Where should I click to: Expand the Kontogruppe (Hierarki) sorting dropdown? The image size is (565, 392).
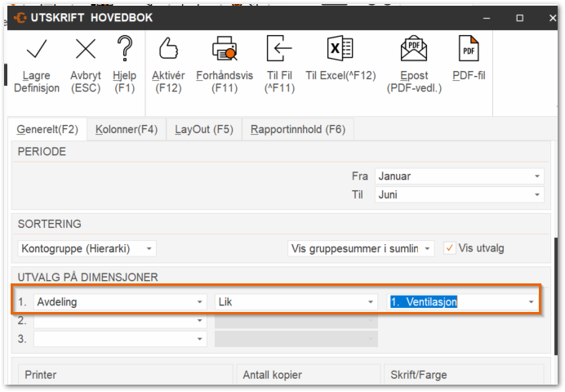click(87, 248)
